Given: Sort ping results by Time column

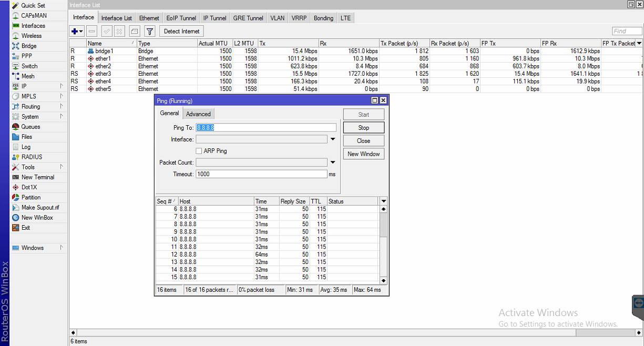Looking at the screenshot, I should [x=266, y=201].
